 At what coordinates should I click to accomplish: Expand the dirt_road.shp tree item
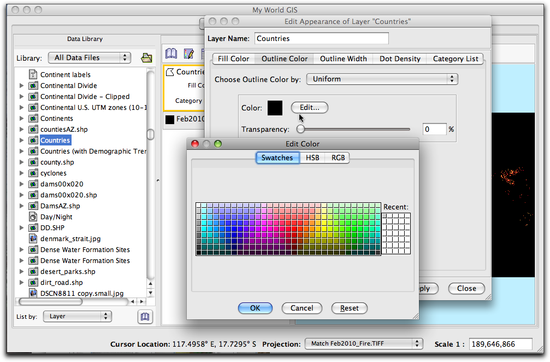(21, 282)
